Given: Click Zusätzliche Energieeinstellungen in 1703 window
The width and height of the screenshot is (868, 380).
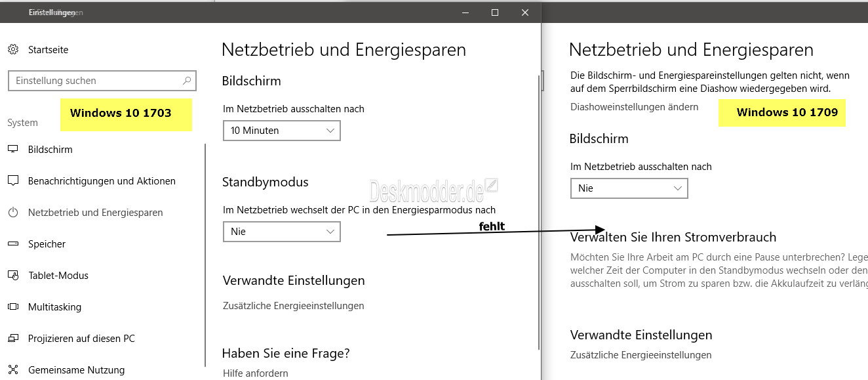Looking at the screenshot, I should pos(294,306).
